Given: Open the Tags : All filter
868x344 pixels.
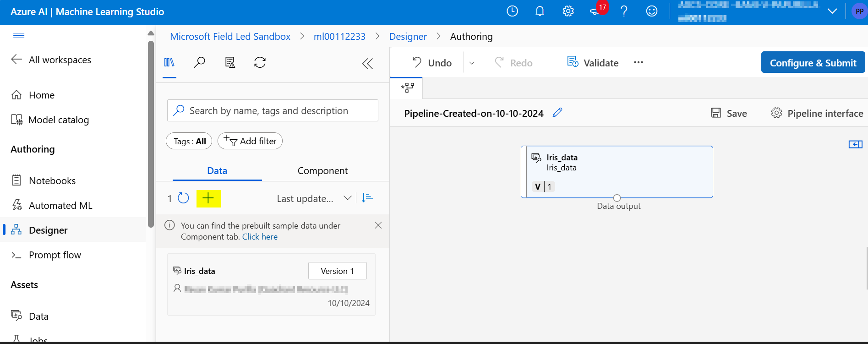Looking at the screenshot, I should (189, 141).
